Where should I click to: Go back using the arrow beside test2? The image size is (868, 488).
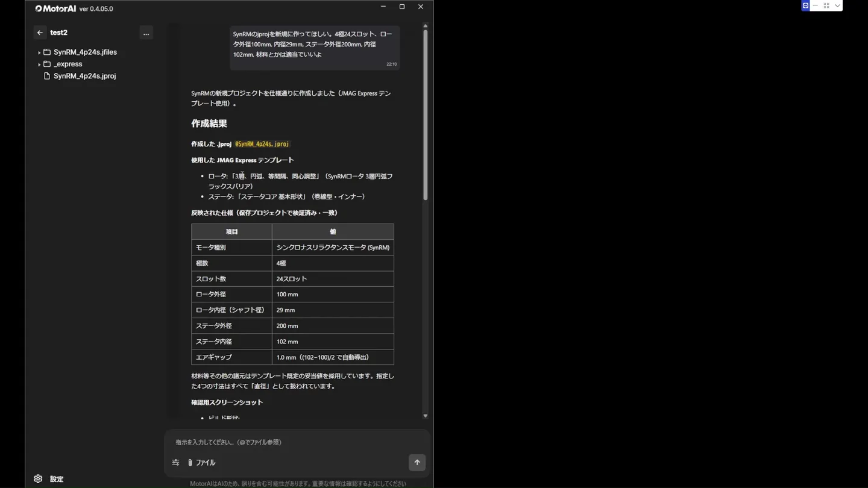tap(40, 33)
